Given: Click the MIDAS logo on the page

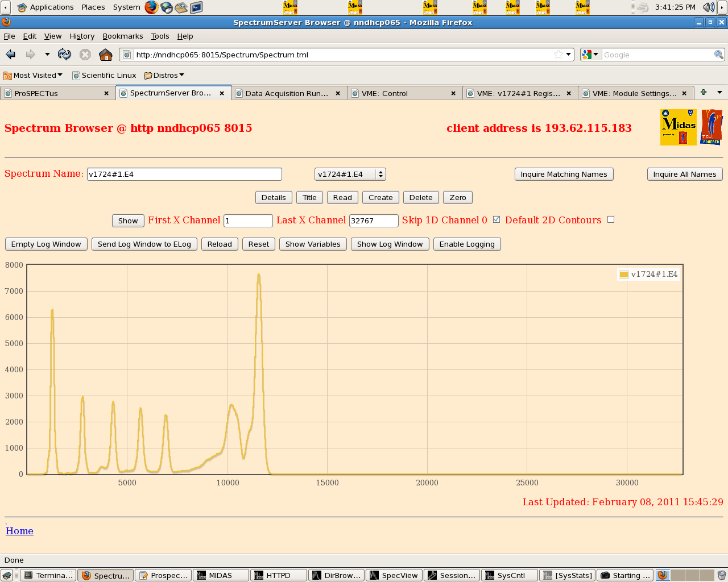Looking at the screenshot, I should point(679,127).
